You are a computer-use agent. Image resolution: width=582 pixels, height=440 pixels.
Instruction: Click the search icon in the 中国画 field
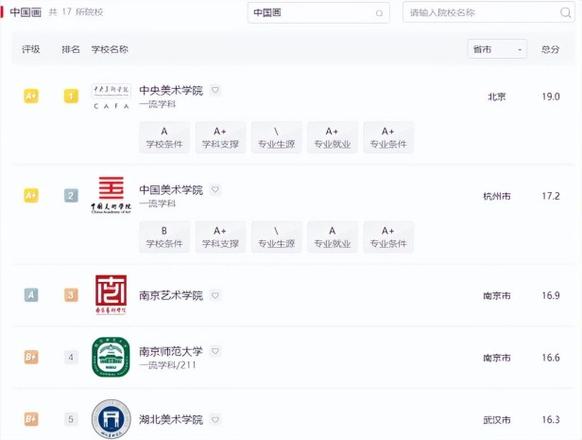[379, 13]
